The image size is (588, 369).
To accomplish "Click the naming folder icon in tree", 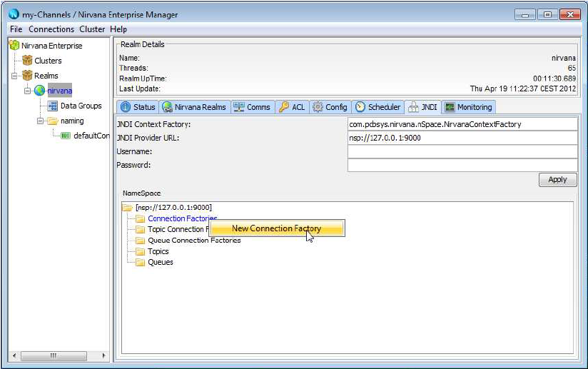I will click(x=53, y=121).
